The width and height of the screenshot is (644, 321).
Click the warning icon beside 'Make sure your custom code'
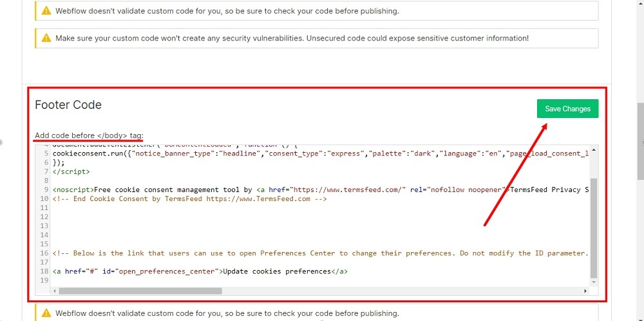pos(46,38)
